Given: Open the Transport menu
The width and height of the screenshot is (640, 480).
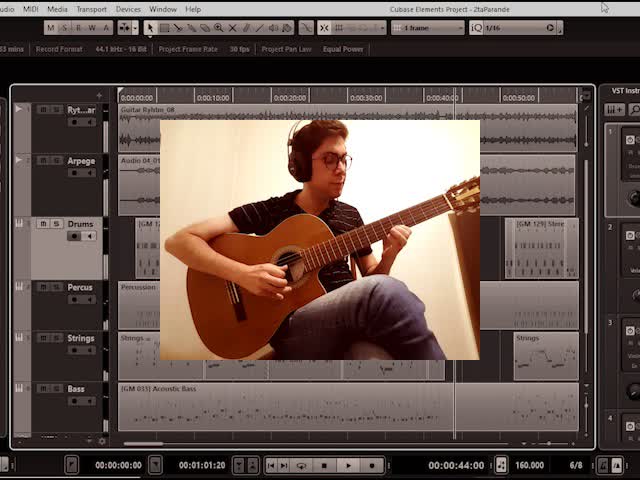Looking at the screenshot, I should (91, 9).
